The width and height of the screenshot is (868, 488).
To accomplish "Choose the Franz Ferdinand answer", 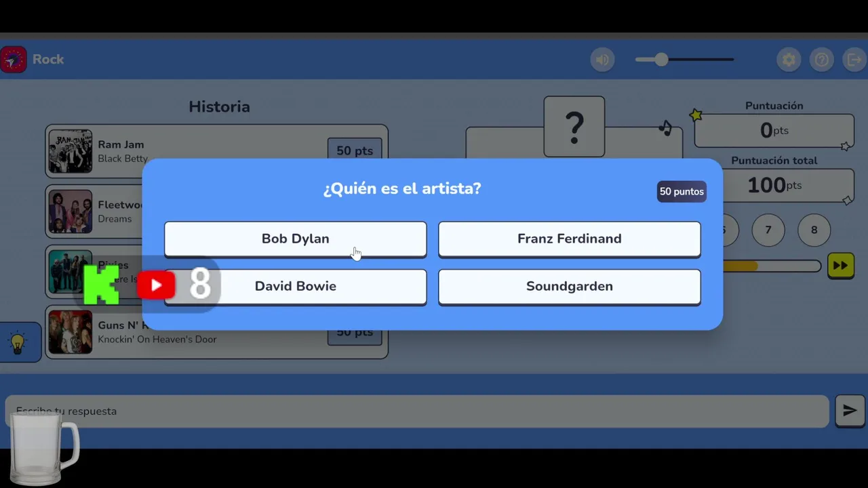I will pos(569,239).
